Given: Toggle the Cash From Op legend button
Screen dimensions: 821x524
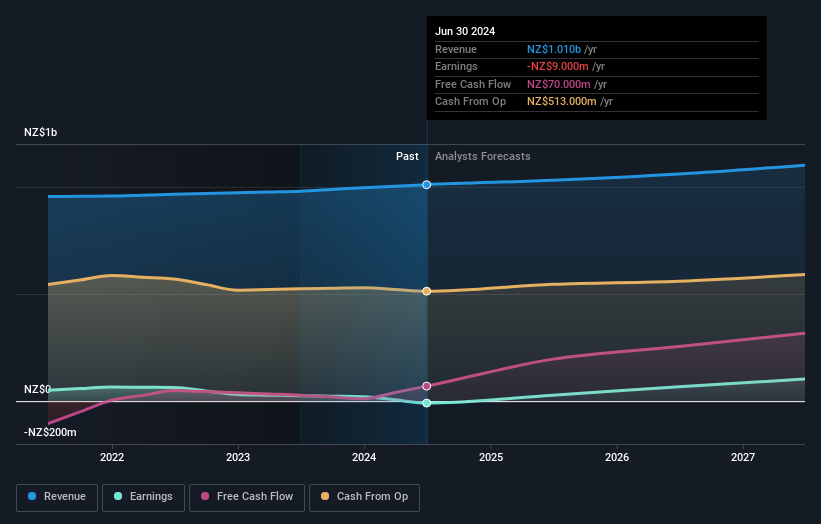Looking at the screenshot, I should point(364,497).
